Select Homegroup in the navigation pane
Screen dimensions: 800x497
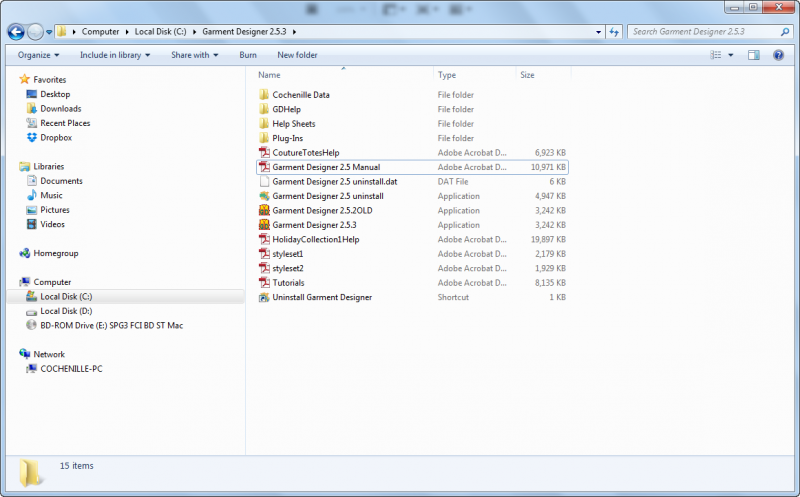point(56,253)
